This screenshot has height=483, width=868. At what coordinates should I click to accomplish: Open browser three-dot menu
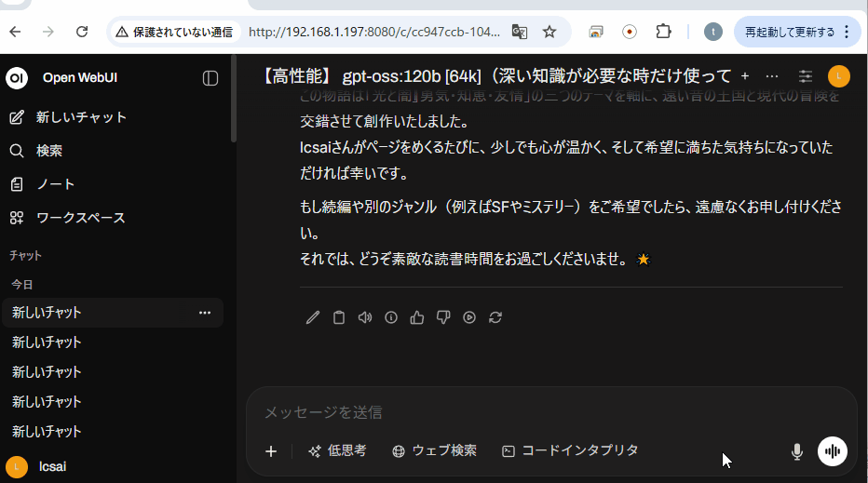point(847,32)
